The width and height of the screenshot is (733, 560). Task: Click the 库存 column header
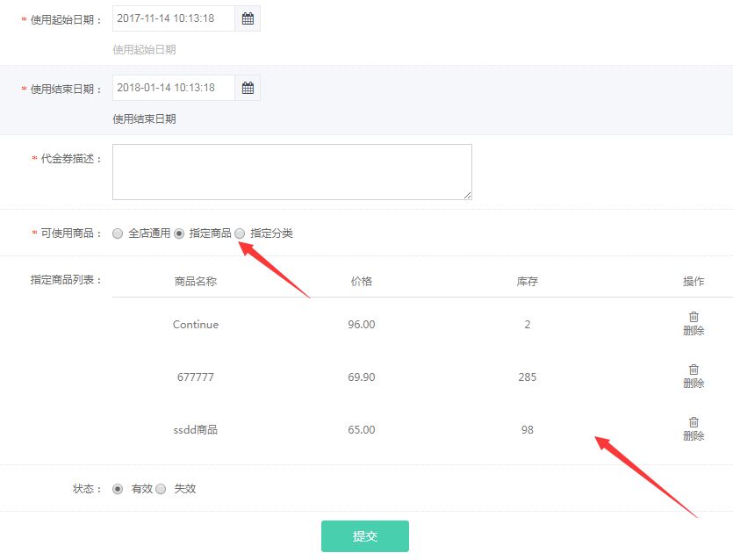(527, 282)
